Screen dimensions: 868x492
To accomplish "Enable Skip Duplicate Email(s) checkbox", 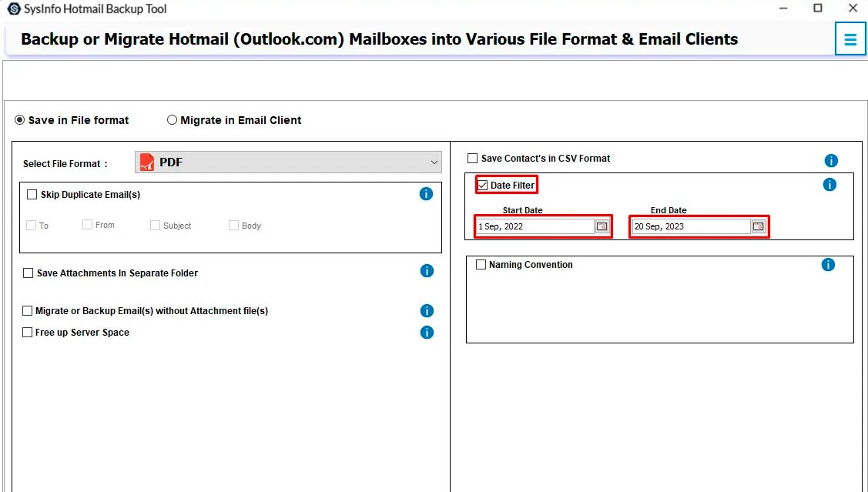I will (x=32, y=194).
